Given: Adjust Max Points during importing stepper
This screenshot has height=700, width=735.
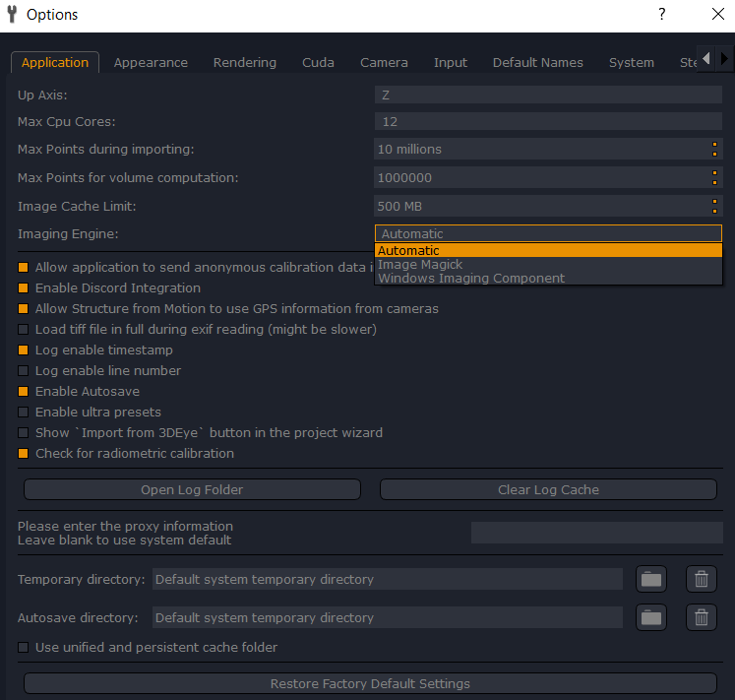Looking at the screenshot, I should 714,150.
